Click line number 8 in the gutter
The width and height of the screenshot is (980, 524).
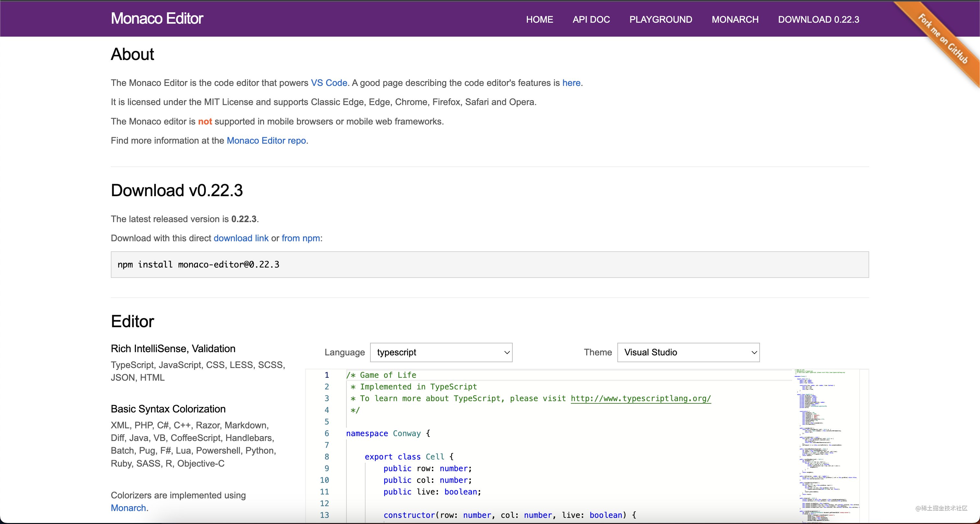click(326, 457)
